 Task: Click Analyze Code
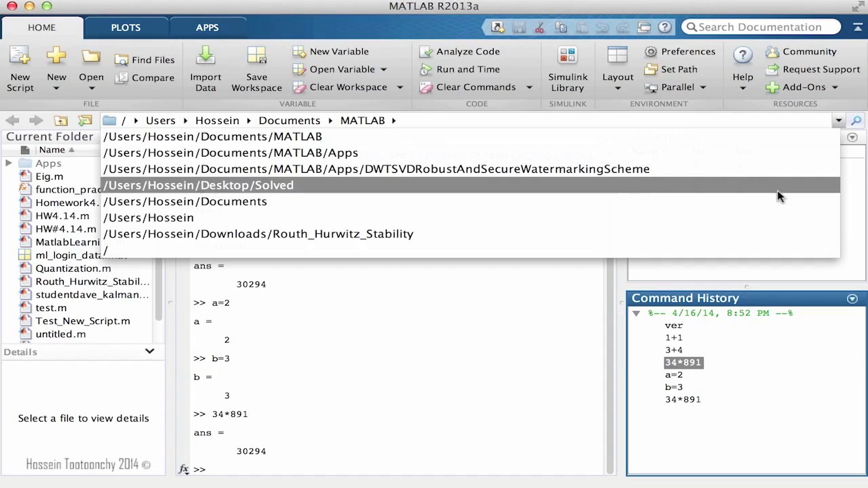pyautogui.click(x=459, y=52)
